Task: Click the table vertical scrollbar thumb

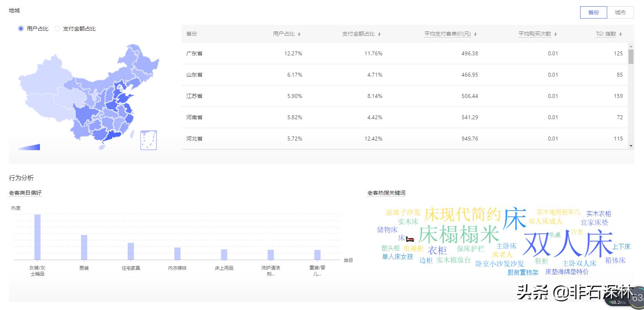Action: [x=631, y=57]
